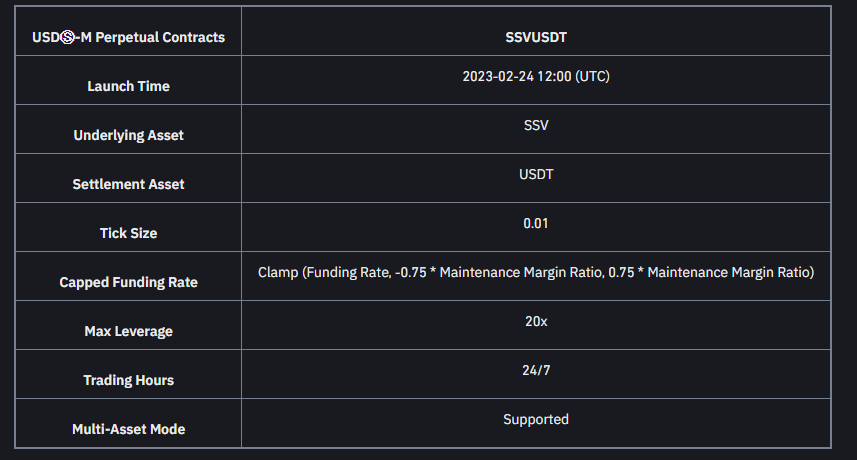857x460 pixels.
Task: Click the Capped Funding Rate row label
Action: click(x=128, y=282)
